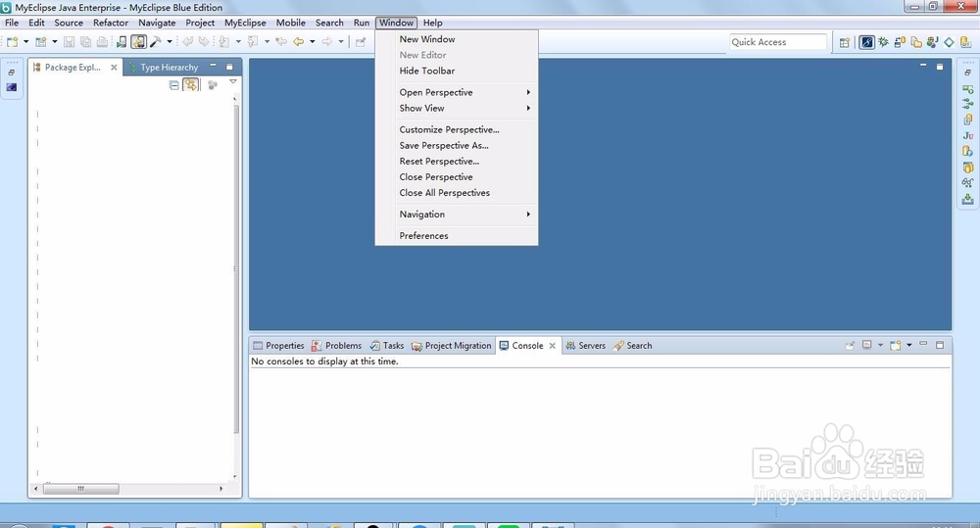
Task: Click the Package Explorer horizontal scrollbar thumb
Action: (80, 489)
